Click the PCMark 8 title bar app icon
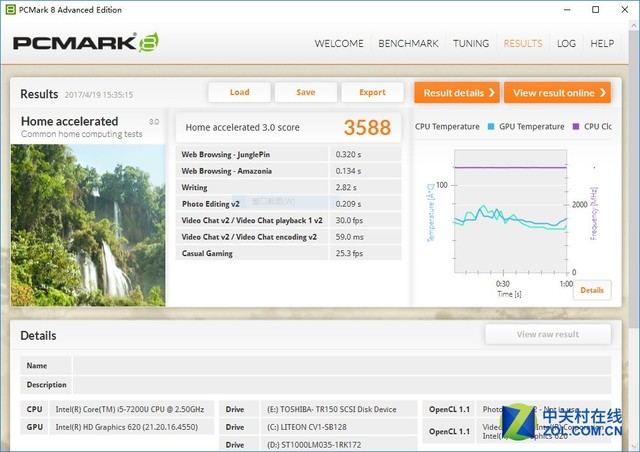This screenshot has width=640, height=452. pyautogui.click(x=11, y=9)
